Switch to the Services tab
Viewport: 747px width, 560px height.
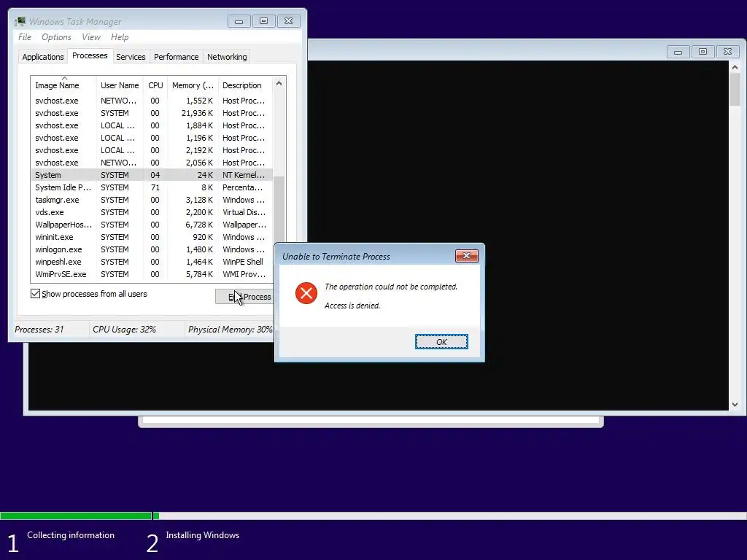131,57
